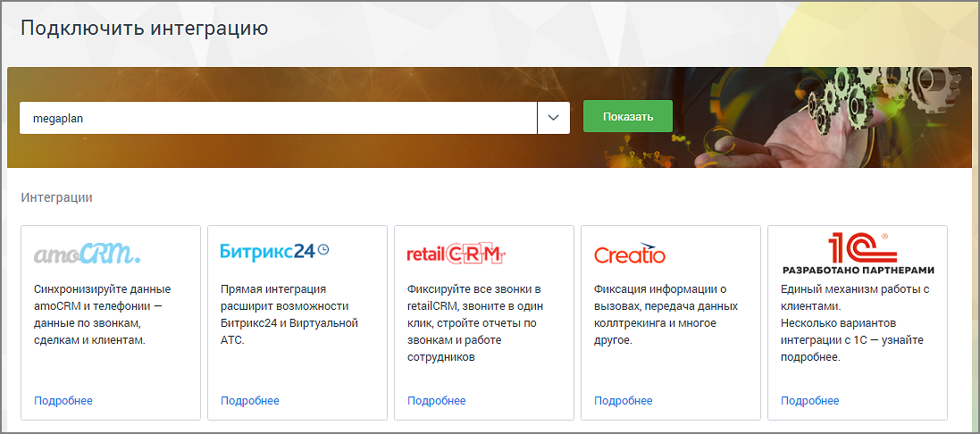Click the 1C partners logo
Screen dimensions: 980x434
coord(859,254)
